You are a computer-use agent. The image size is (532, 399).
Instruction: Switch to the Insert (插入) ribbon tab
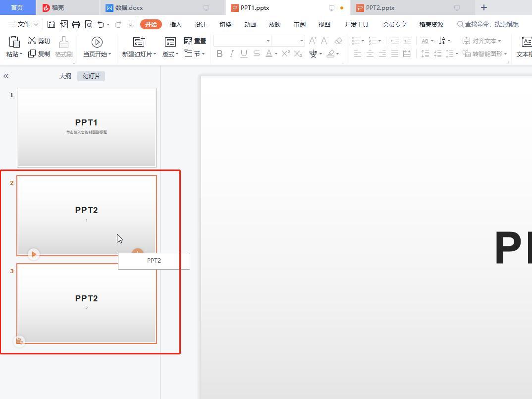175,24
